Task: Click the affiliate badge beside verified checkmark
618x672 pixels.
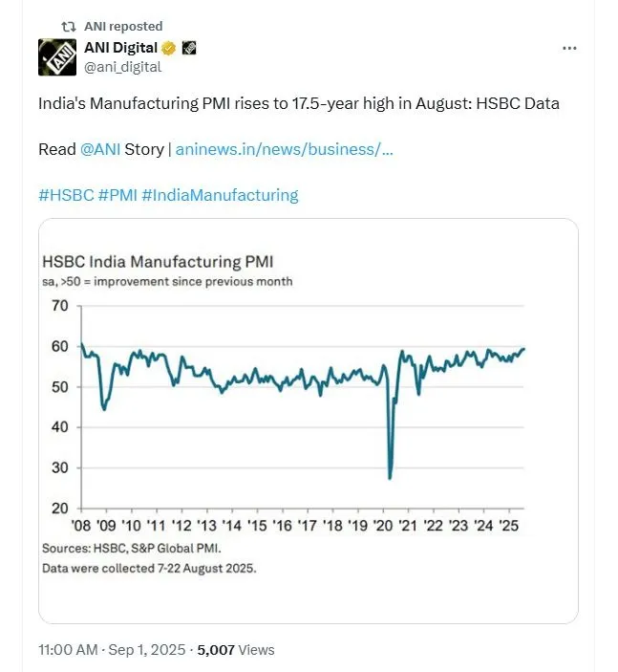Action: click(189, 48)
